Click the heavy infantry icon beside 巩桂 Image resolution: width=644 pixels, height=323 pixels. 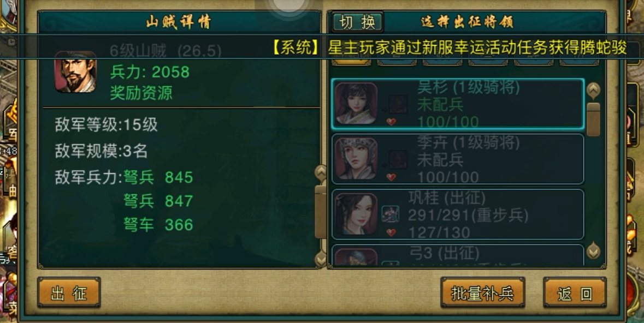click(390, 214)
